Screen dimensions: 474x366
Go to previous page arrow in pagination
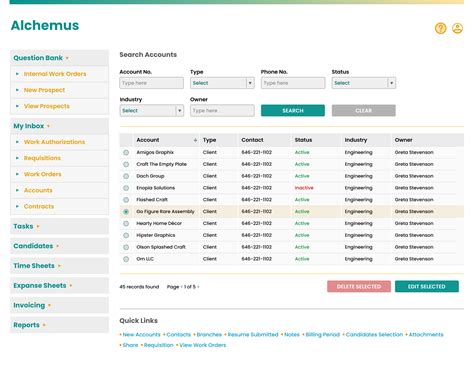(181, 287)
